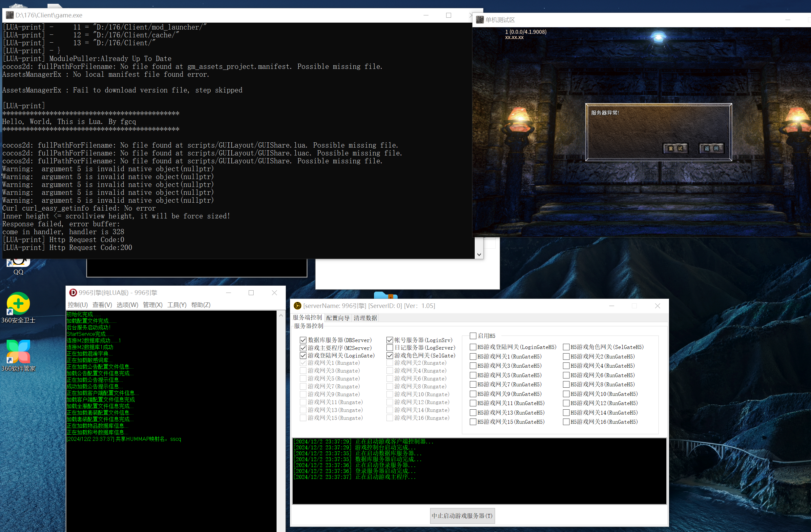Toggle 游戏登陆网关(LoginGate) checkbox
This screenshot has width=811, height=532.
(x=303, y=355)
